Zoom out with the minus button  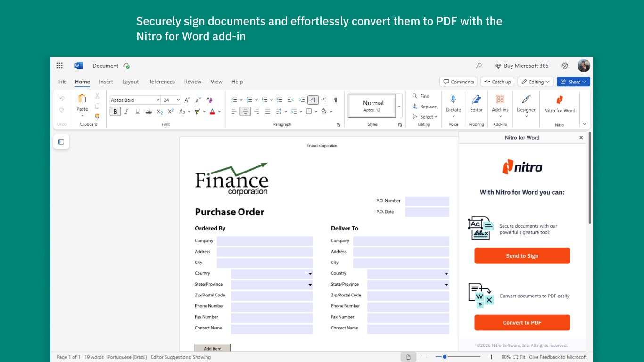point(424,357)
